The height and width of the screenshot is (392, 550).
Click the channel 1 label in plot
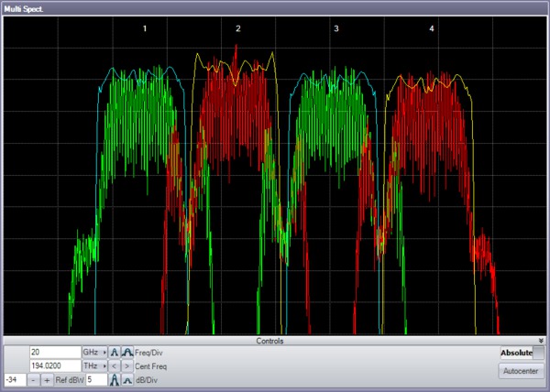click(145, 28)
